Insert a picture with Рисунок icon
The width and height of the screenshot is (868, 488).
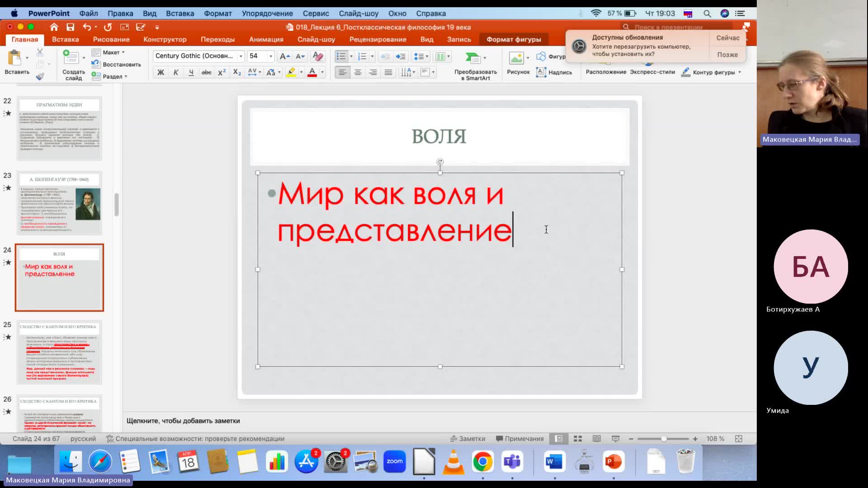point(516,58)
